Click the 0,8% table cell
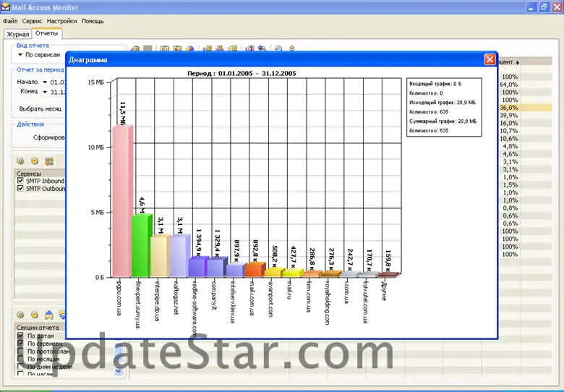564x392 pixels. 510,208
